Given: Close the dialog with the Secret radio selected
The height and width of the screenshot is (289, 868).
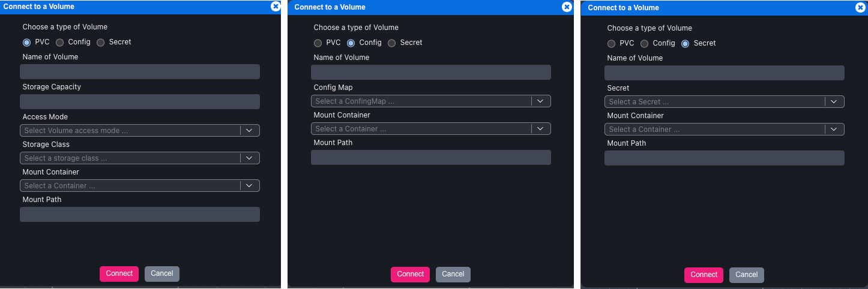Looking at the screenshot, I should coord(860,8).
